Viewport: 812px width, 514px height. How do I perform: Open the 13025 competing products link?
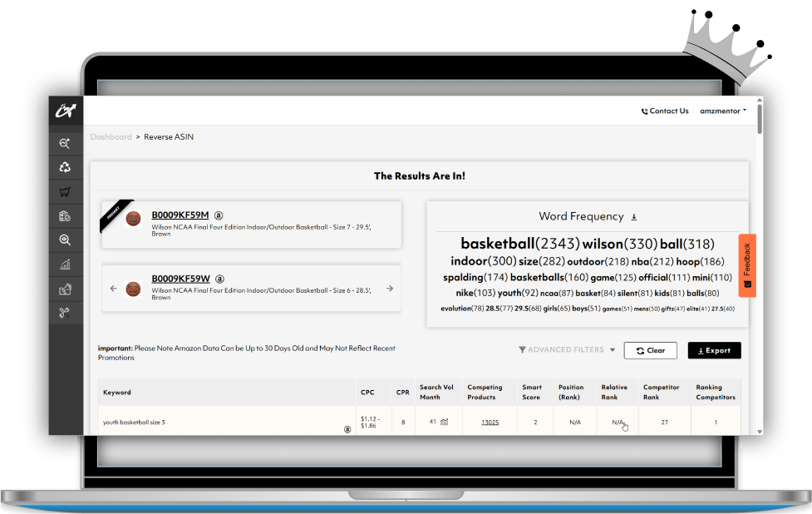[490, 422]
